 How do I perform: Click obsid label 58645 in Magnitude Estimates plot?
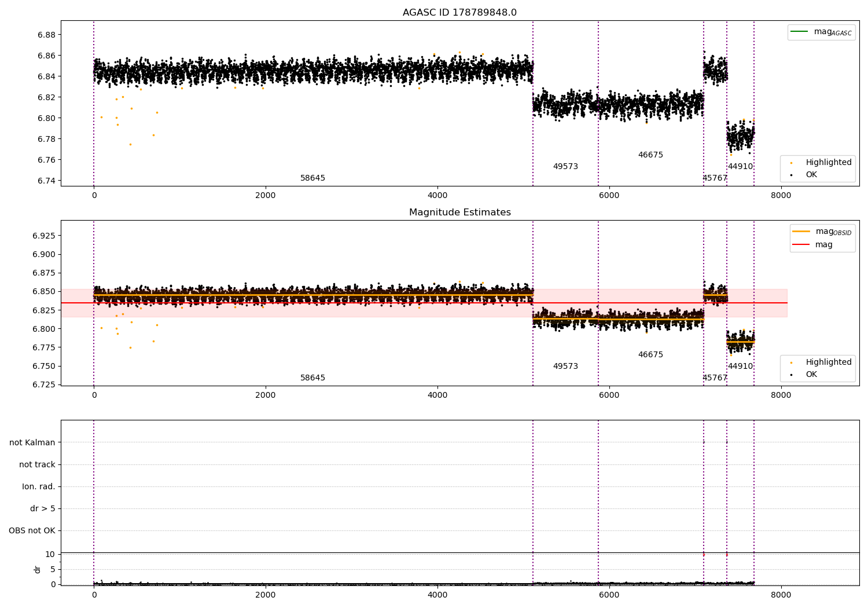click(312, 378)
